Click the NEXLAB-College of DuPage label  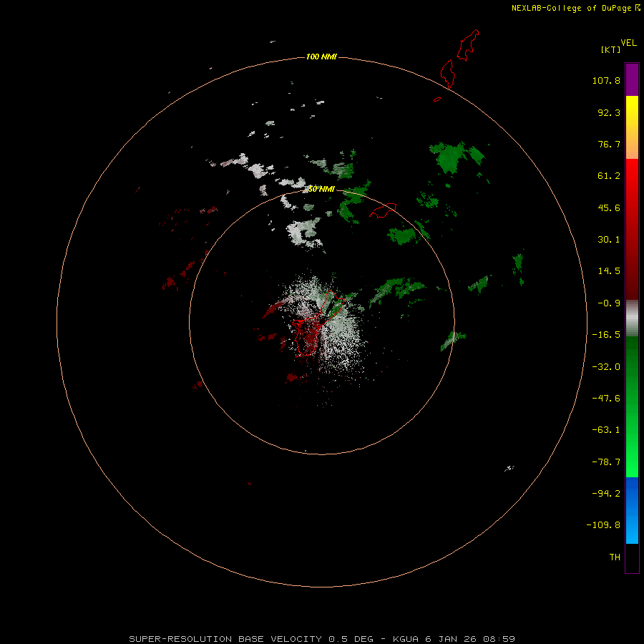(571, 8)
